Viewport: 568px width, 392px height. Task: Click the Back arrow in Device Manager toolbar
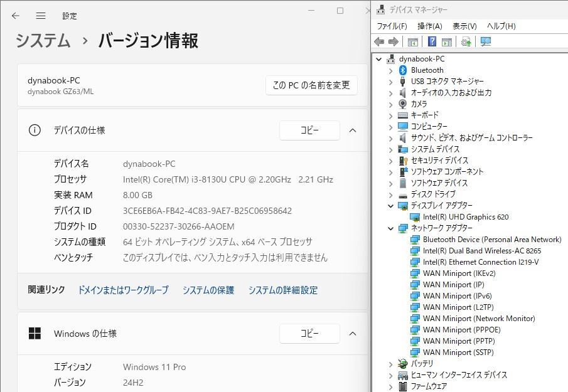tap(379, 42)
